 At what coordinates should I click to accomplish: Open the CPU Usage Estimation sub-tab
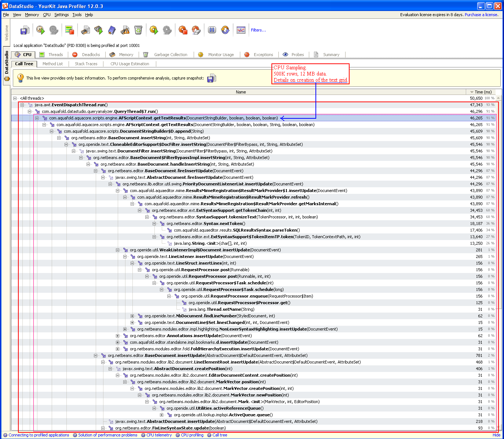(130, 64)
